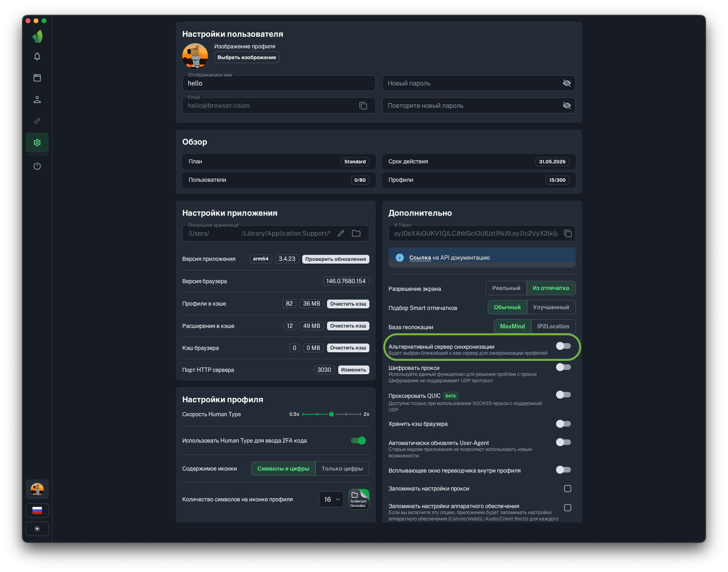Switch icon content to 'Только цифры'
This screenshot has height=572, width=728.
(342, 469)
